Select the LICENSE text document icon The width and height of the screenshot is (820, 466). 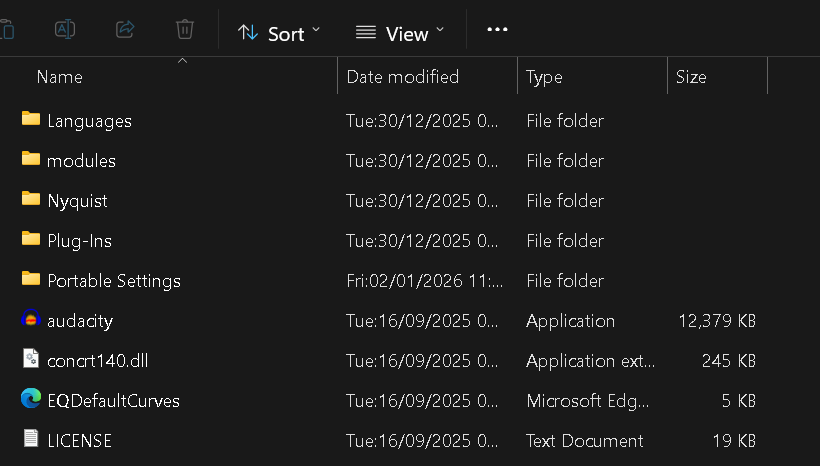coord(31,440)
